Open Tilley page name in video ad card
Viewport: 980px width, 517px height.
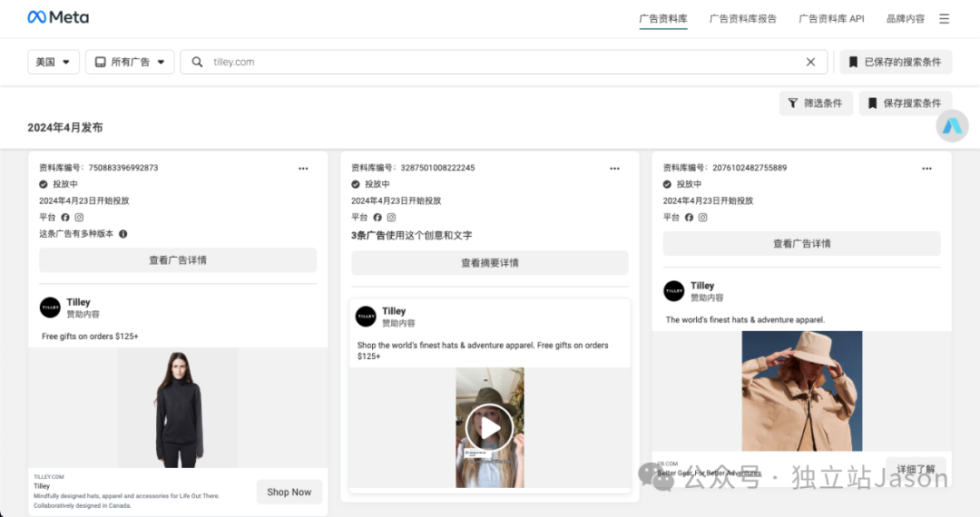tap(394, 311)
